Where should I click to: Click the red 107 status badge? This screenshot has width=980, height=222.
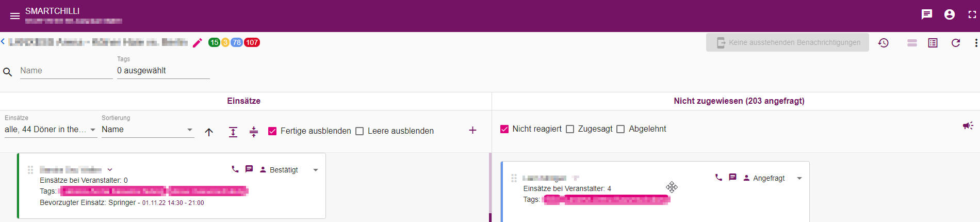coord(252,42)
